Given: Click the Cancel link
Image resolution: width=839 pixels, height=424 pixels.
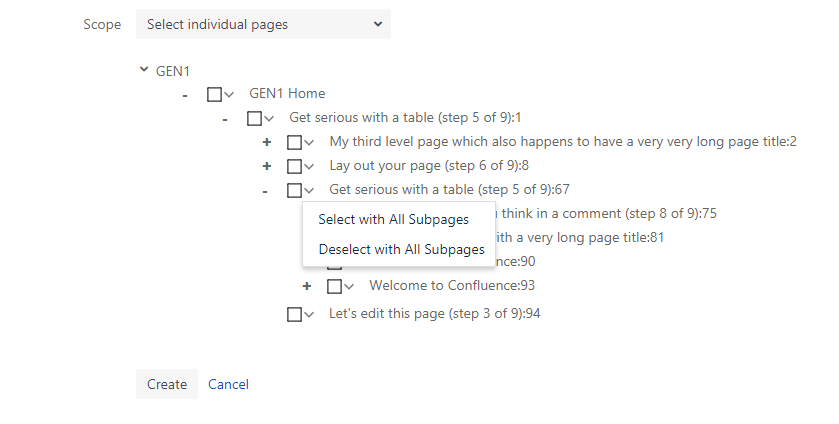Looking at the screenshot, I should [228, 384].
